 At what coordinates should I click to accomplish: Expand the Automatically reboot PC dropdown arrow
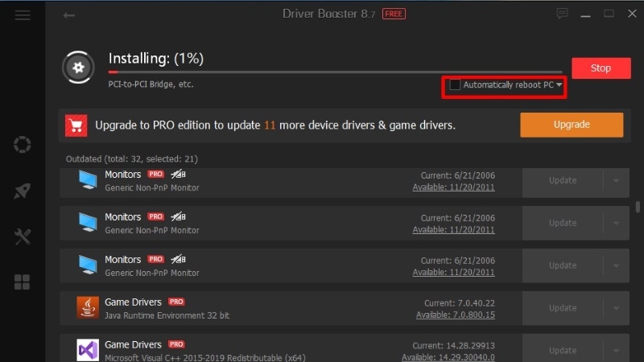(559, 85)
